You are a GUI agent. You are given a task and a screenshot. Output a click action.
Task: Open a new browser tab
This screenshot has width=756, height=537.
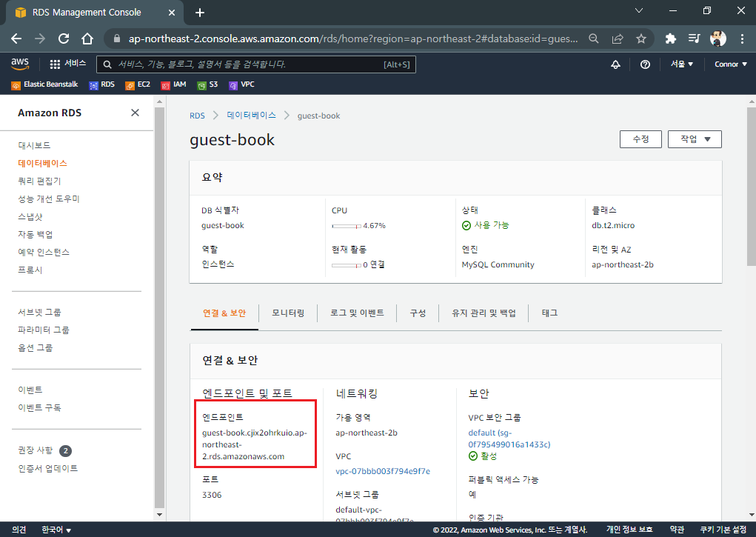tap(200, 13)
